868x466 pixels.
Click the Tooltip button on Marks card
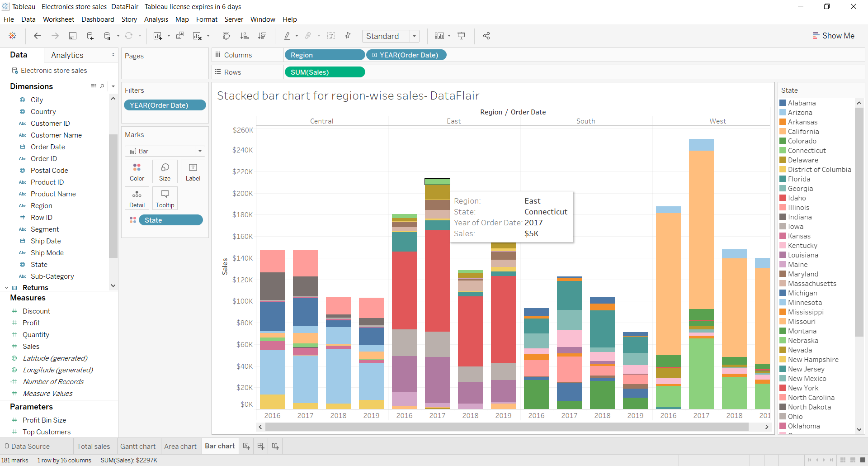coord(165,198)
